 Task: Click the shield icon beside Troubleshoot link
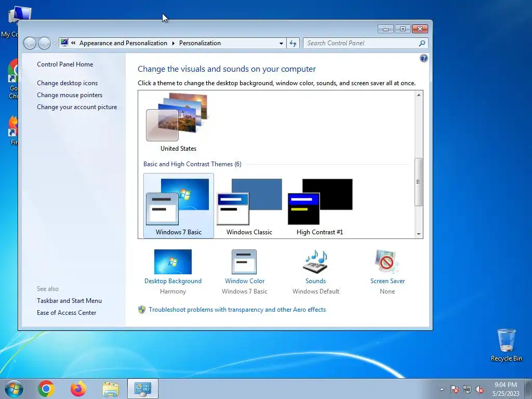click(x=142, y=310)
